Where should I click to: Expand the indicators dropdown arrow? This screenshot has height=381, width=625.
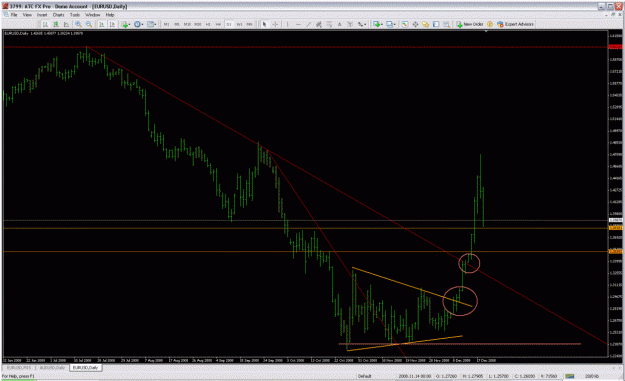click(130, 24)
